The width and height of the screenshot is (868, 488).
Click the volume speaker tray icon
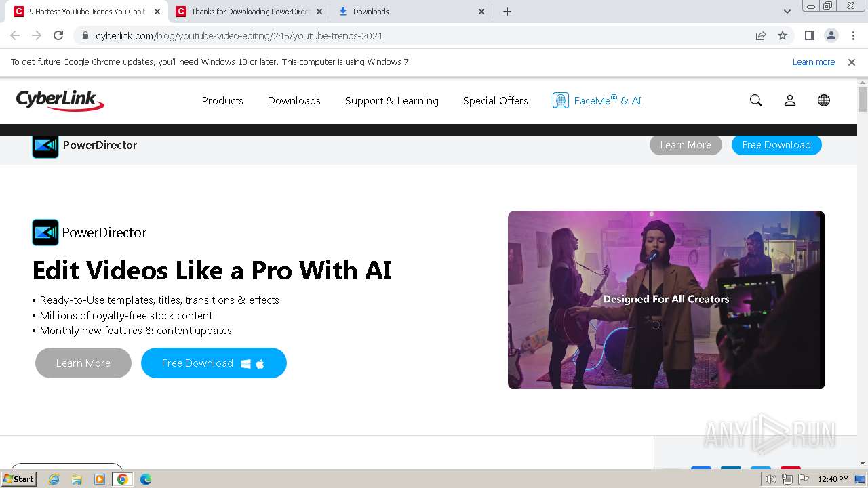pos(771,479)
